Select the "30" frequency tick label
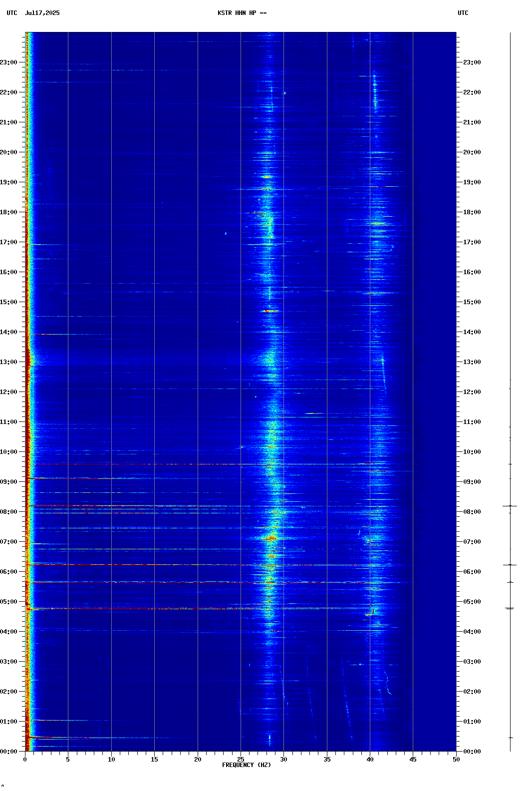The width and height of the screenshot is (532, 791). pyautogui.click(x=283, y=760)
